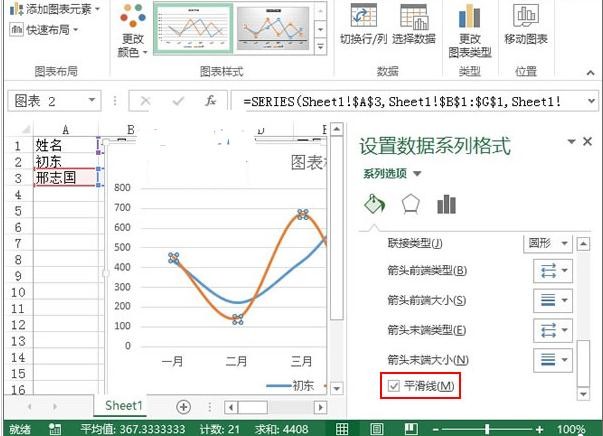Switch to Effects pentagon tab

(410, 204)
